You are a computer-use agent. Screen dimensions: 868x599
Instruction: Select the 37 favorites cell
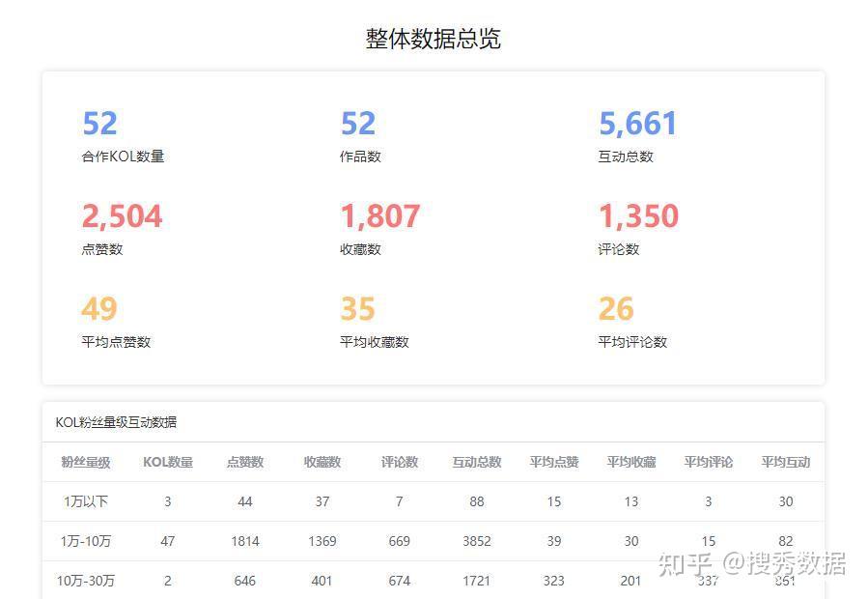(322, 501)
